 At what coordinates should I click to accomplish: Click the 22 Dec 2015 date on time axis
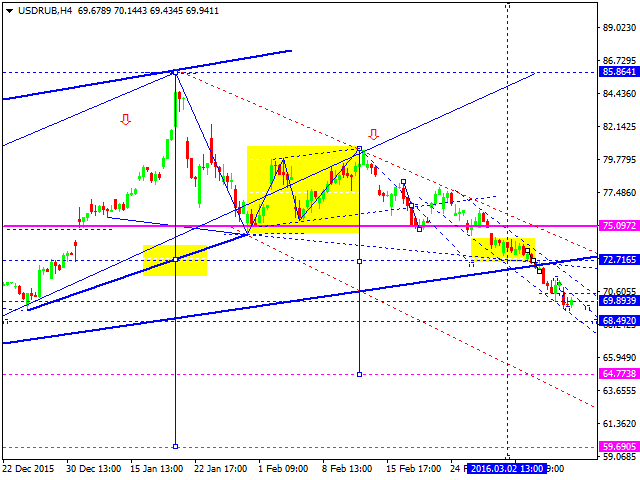(34, 467)
